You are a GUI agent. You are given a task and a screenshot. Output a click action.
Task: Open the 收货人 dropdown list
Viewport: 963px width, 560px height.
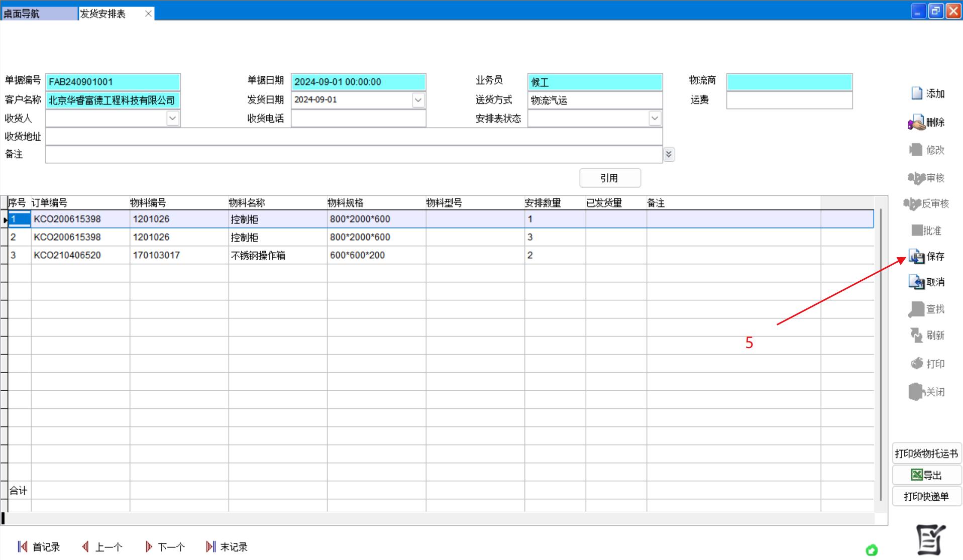coord(172,119)
